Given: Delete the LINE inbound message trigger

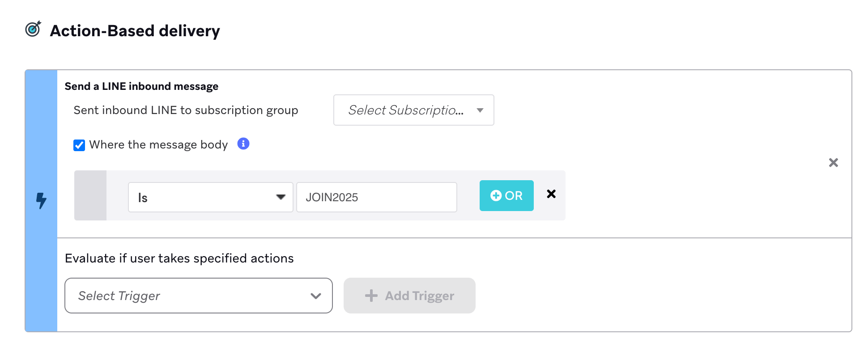Looking at the screenshot, I should (x=833, y=163).
